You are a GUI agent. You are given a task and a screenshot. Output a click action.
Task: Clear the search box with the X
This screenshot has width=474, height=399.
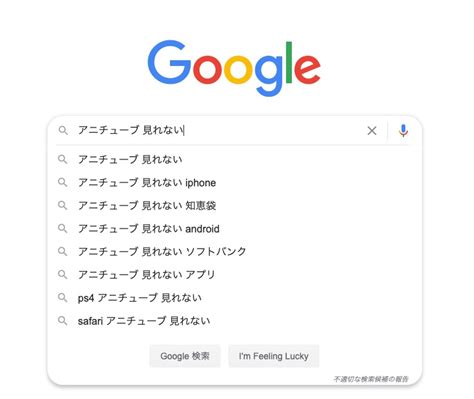(x=372, y=131)
